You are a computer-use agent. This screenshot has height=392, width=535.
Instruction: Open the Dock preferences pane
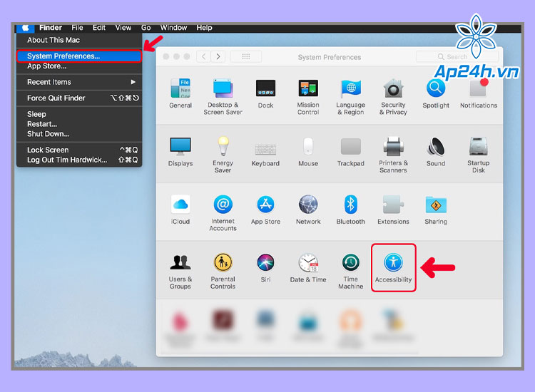(x=265, y=93)
